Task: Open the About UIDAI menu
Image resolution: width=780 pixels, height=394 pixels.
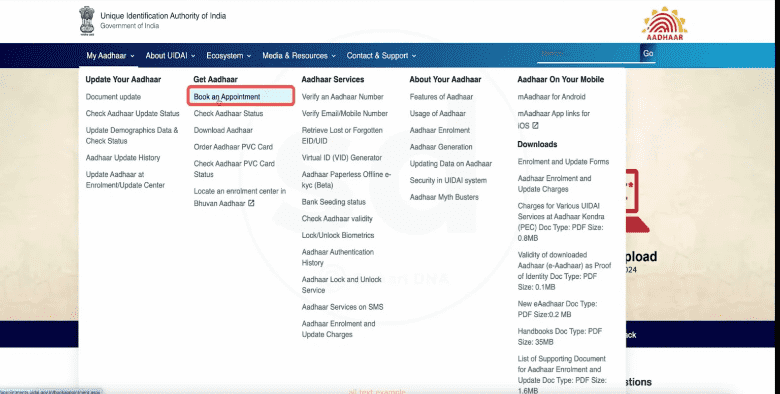Action: [170, 56]
